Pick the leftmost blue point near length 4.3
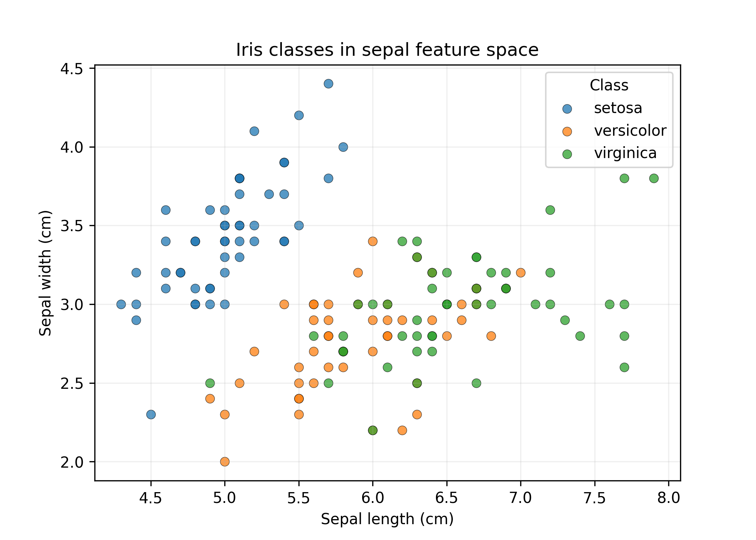Viewport: 756px width, 540px height. 121,304
